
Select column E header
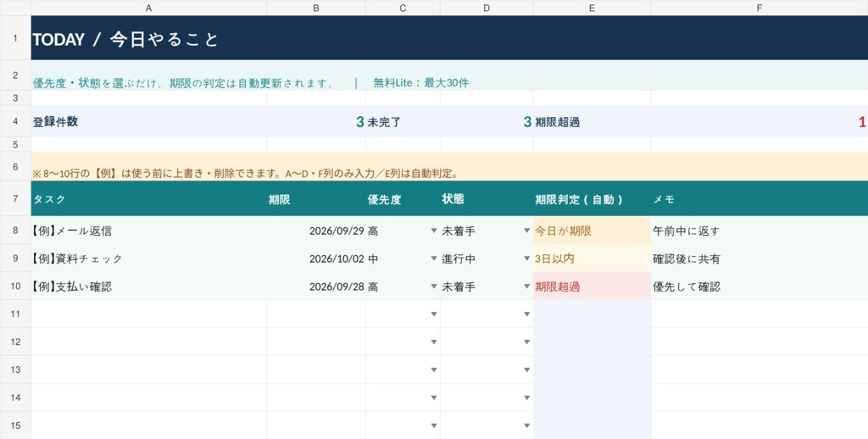593,8
